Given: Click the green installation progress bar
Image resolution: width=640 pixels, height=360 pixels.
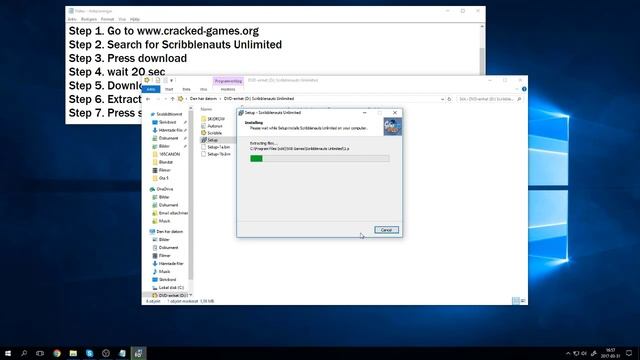Looking at the screenshot, I should [319, 158].
